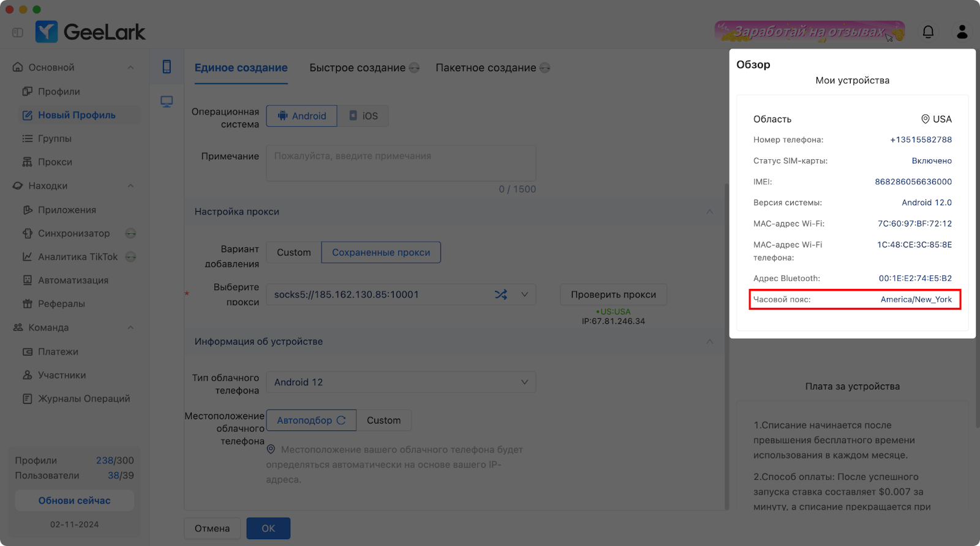Click the IMEI value 868286056636000
Screen dimensions: 980x546
(913, 182)
